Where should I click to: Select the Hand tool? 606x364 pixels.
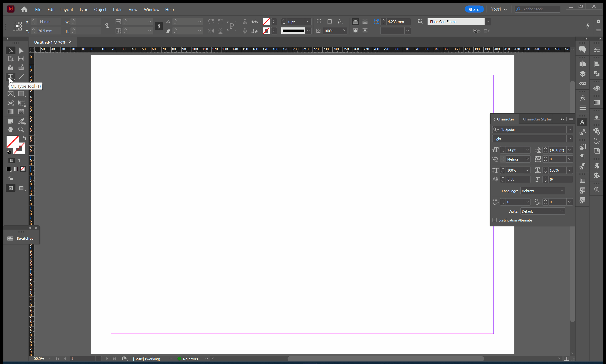coord(11,130)
